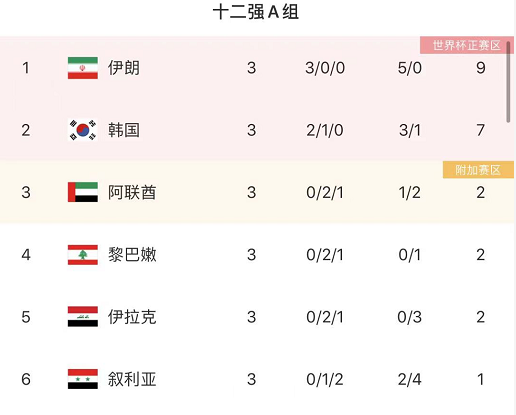Click Iran's 9 points value
516x415 pixels.
click(x=480, y=68)
